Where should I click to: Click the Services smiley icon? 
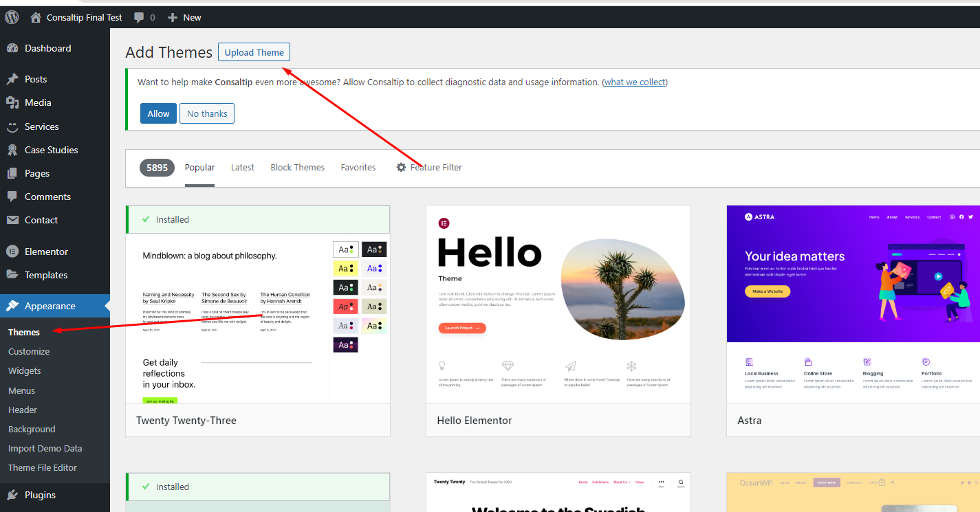[12, 126]
